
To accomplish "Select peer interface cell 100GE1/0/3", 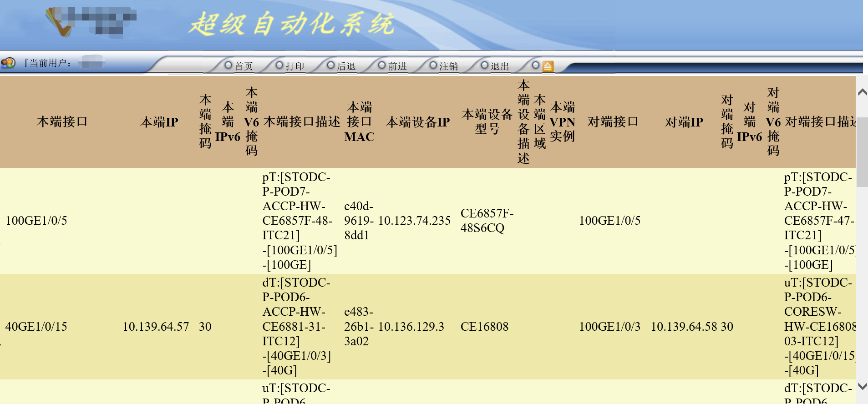I will coord(610,327).
